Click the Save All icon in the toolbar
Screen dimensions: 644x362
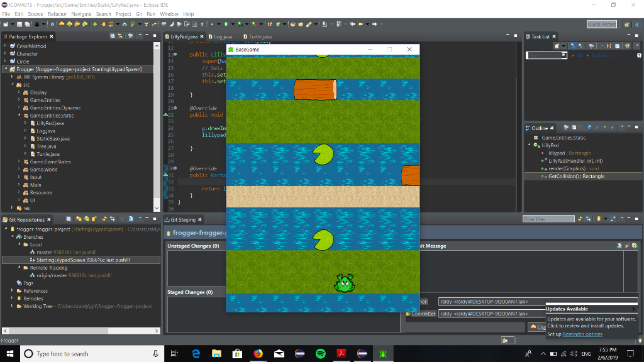(27, 25)
